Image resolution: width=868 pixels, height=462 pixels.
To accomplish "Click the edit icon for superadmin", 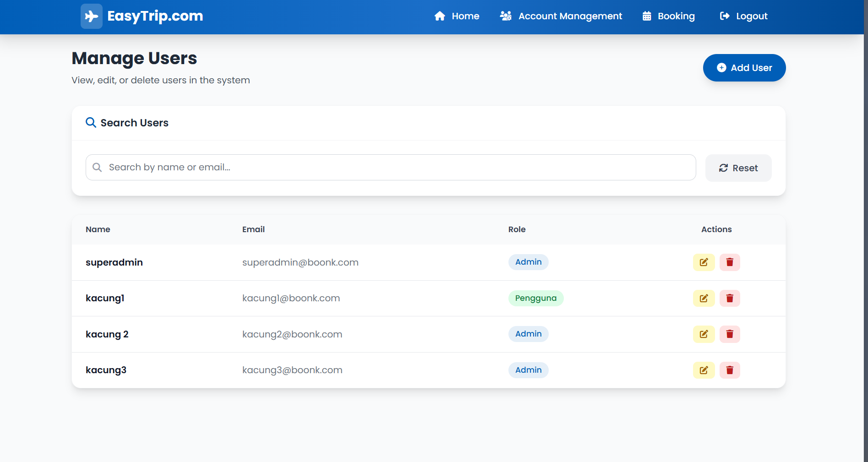I will (704, 262).
